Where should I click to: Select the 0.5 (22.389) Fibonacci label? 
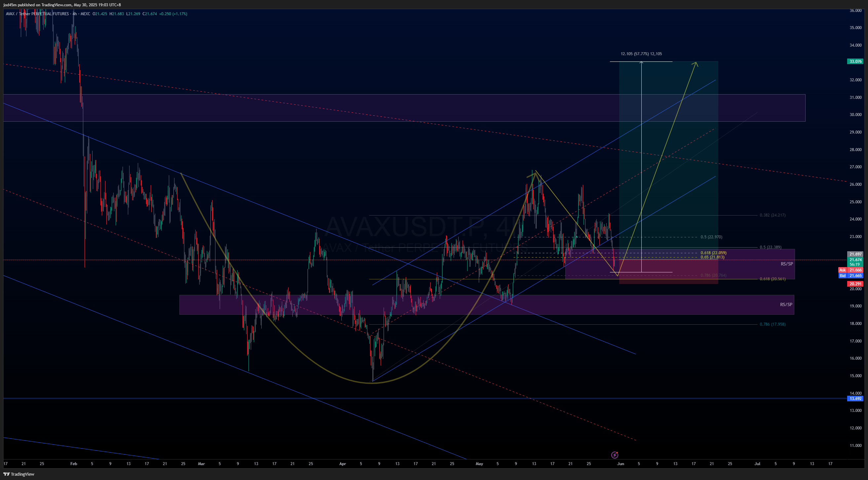coord(770,247)
